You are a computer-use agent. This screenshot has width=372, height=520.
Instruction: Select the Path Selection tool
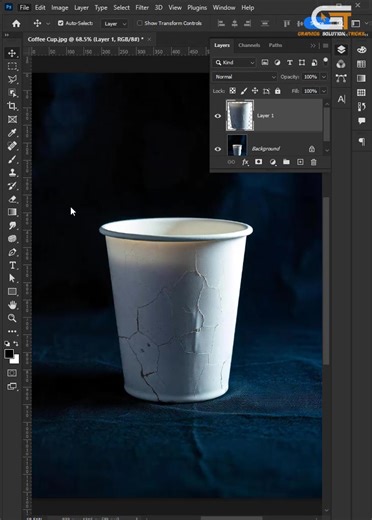pyautogui.click(x=12, y=278)
